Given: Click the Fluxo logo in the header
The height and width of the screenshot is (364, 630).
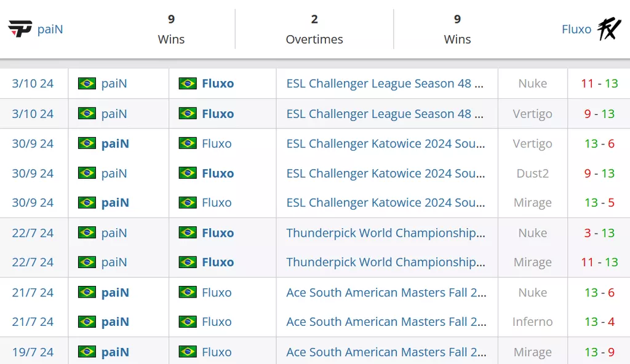Looking at the screenshot, I should (609, 29).
